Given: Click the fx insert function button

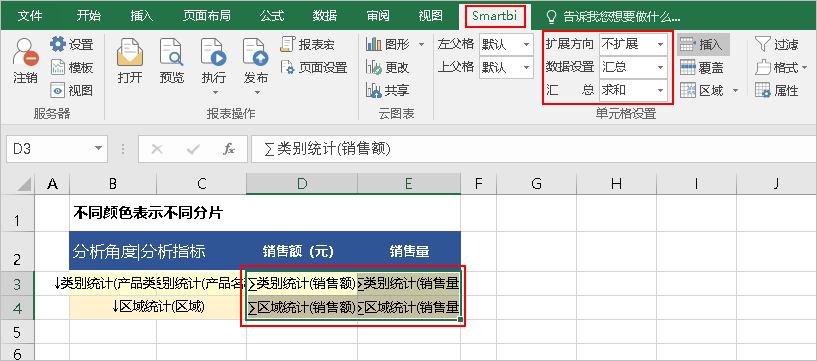Looking at the screenshot, I should point(229,150).
